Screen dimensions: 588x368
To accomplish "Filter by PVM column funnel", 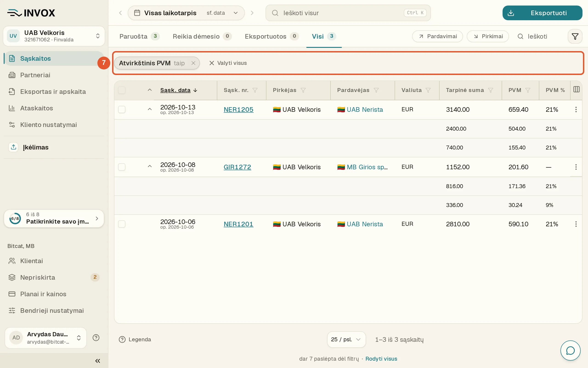I will pyautogui.click(x=528, y=90).
